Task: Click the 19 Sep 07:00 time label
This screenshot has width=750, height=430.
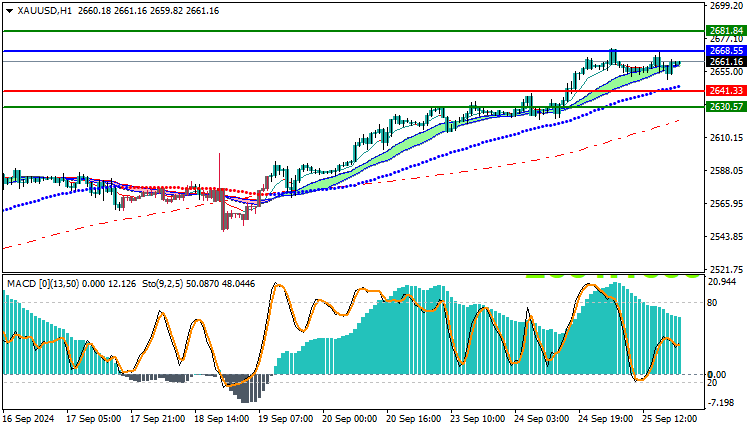Action: 286,419
